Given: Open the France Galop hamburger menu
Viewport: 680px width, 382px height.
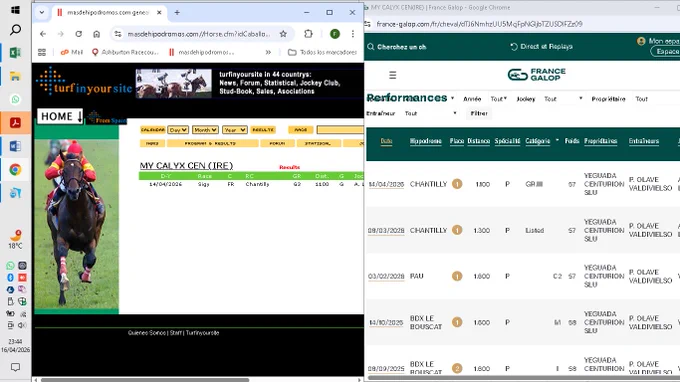Looking at the screenshot, I should [392, 75].
